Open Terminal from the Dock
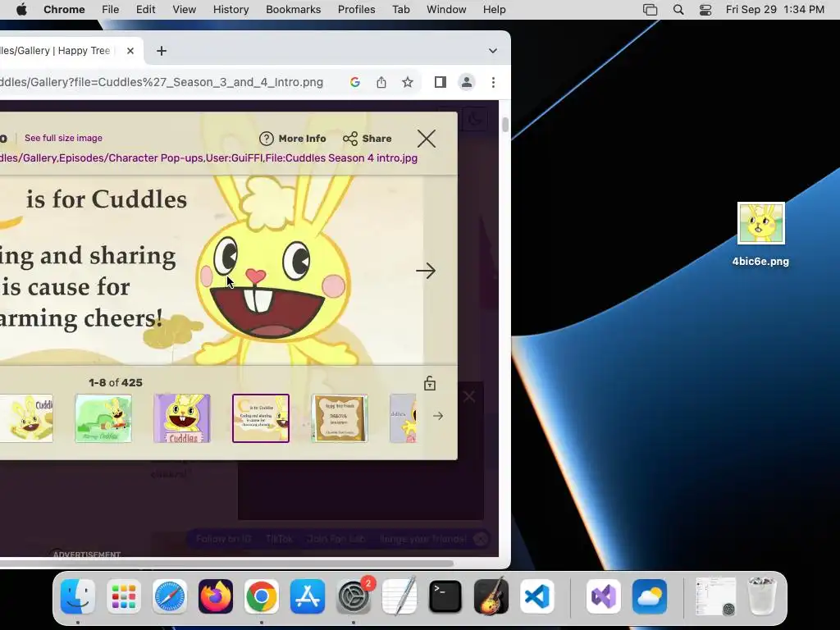Viewport: 840px width, 630px height. 445,596
